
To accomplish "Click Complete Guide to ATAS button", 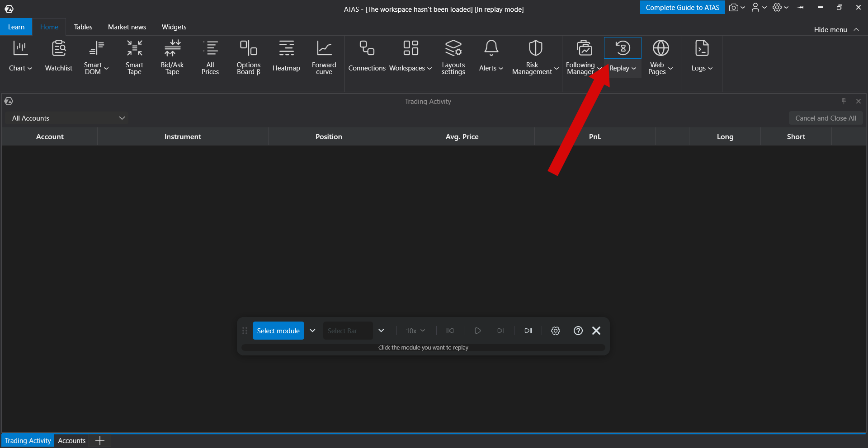I will (682, 7).
